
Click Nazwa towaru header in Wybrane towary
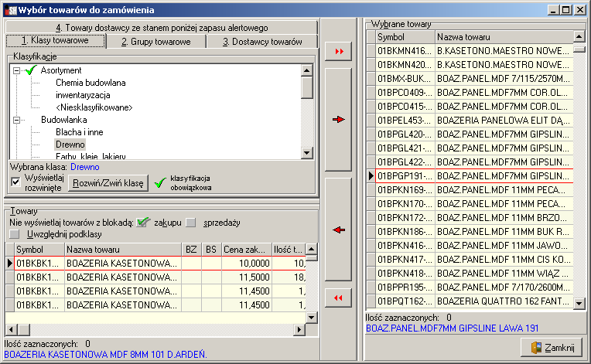click(x=504, y=37)
